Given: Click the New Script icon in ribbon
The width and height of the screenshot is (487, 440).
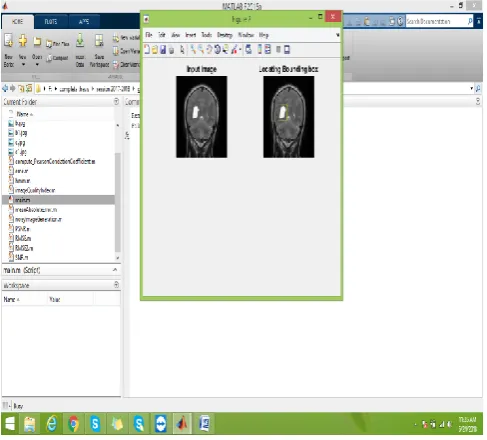Looking at the screenshot, I should (8, 40).
